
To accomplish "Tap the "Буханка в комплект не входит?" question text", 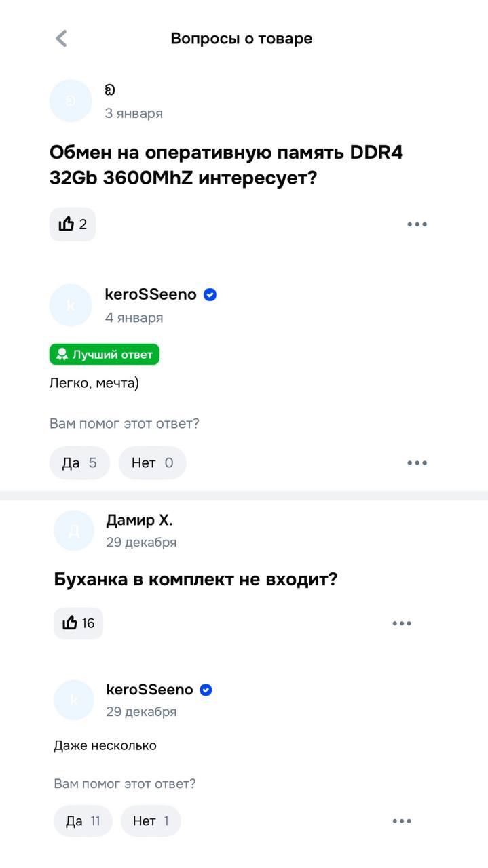I will pyautogui.click(x=195, y=580).
